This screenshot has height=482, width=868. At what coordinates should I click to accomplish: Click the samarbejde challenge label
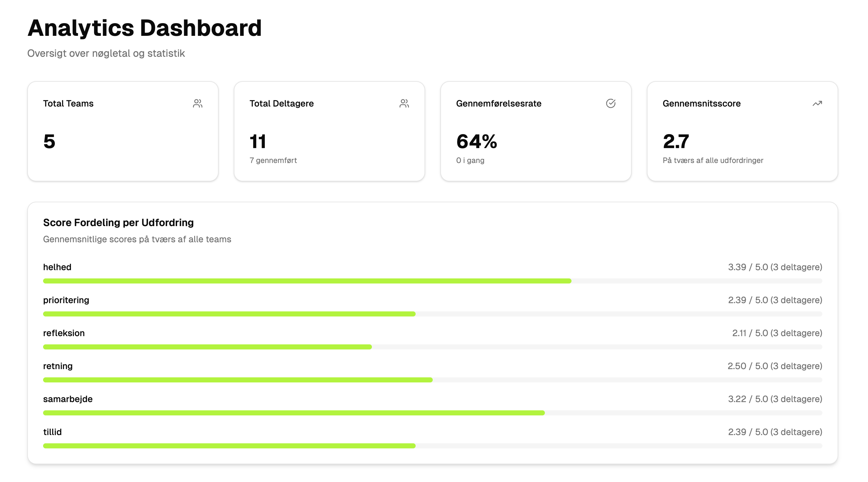pos(68,399)
